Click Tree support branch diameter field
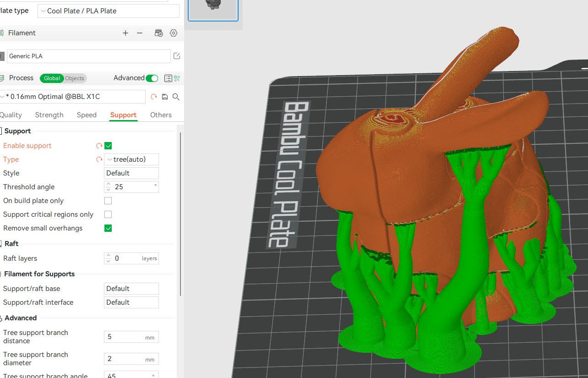 (x=131, y=359)
